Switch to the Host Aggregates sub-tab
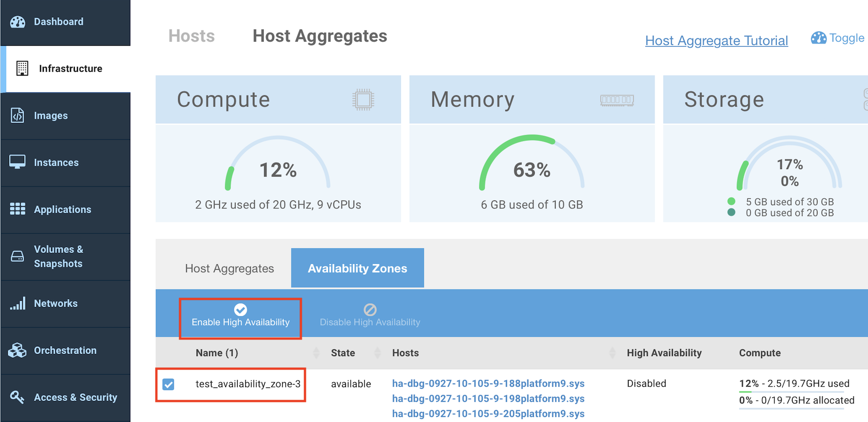 (x=229, y=268)
